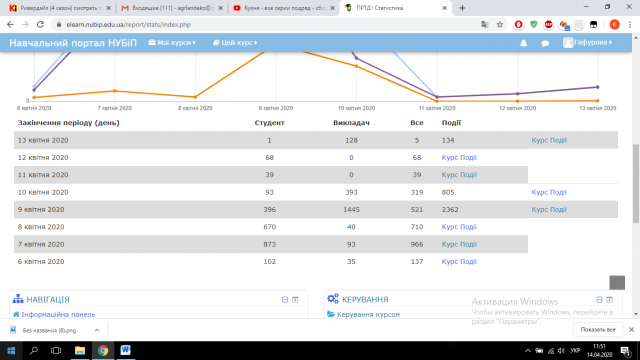Image resolution: width=640 pixels, height=360 pixels.
Task: Reload the current page
Action: click(x=40, y=24)
